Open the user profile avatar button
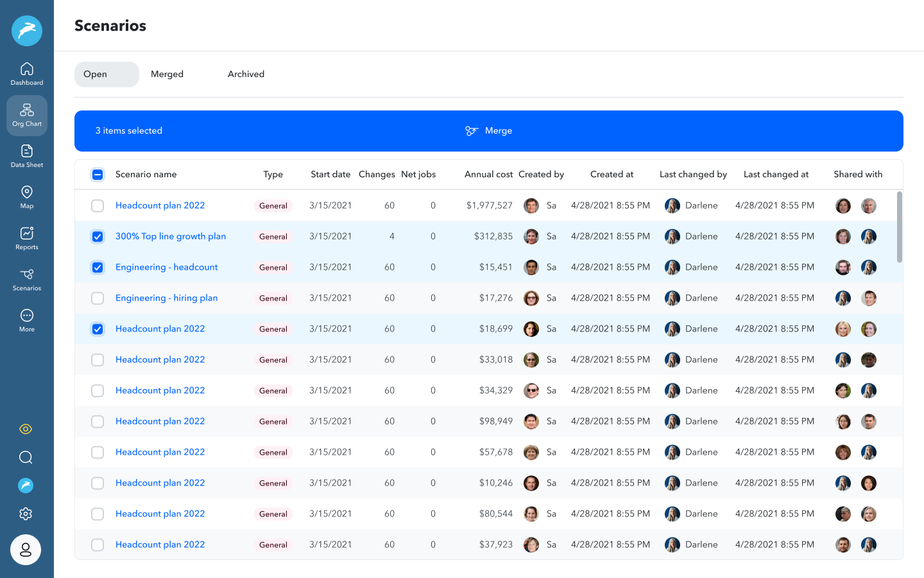The image size is (924, 578). 26,550
